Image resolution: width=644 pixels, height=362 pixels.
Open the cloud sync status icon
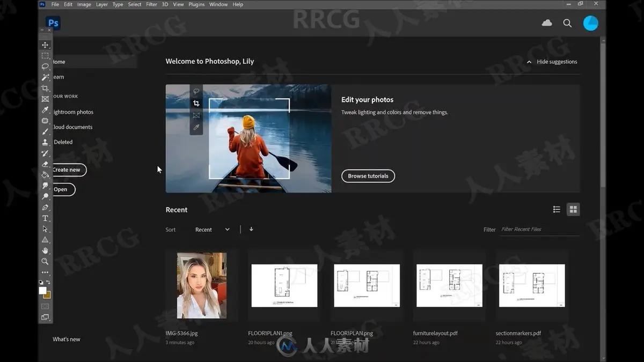(547, 23)
